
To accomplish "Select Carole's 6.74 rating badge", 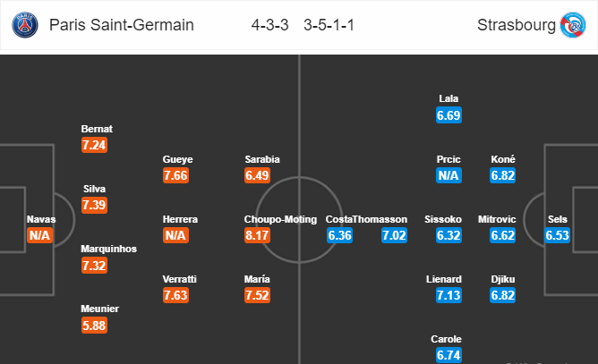I will tap(449, 355).
